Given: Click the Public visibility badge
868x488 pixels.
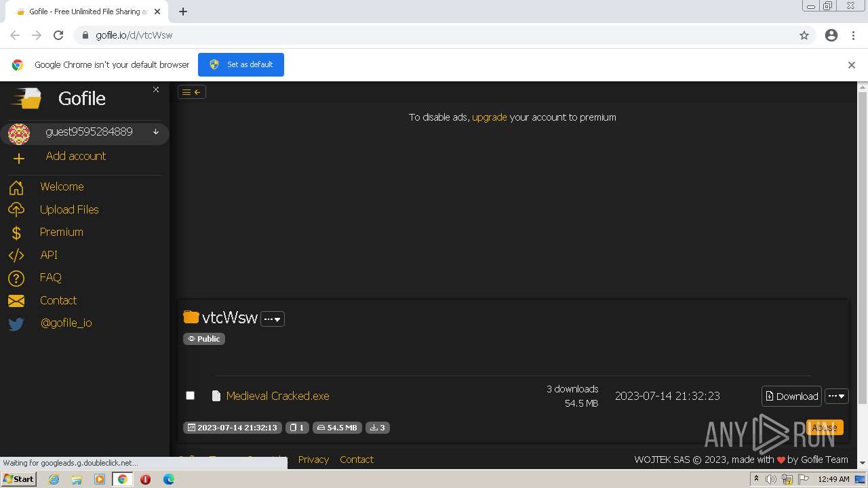Looking at the screenshot, I should point(204,339).
